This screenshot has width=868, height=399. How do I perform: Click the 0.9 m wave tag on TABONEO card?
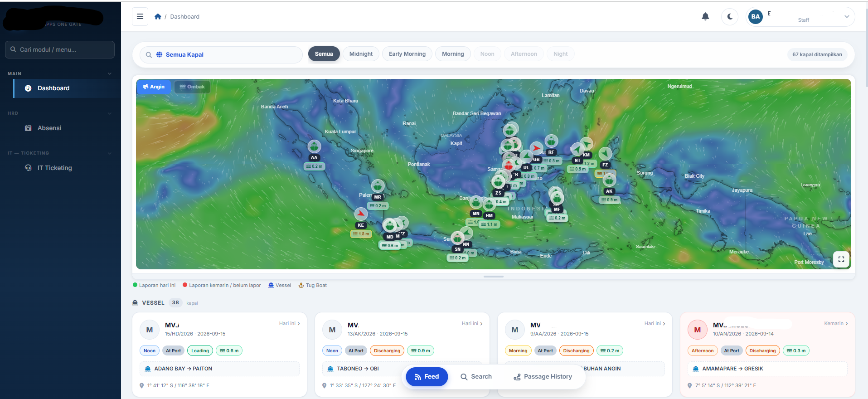[x=421, y=350]
